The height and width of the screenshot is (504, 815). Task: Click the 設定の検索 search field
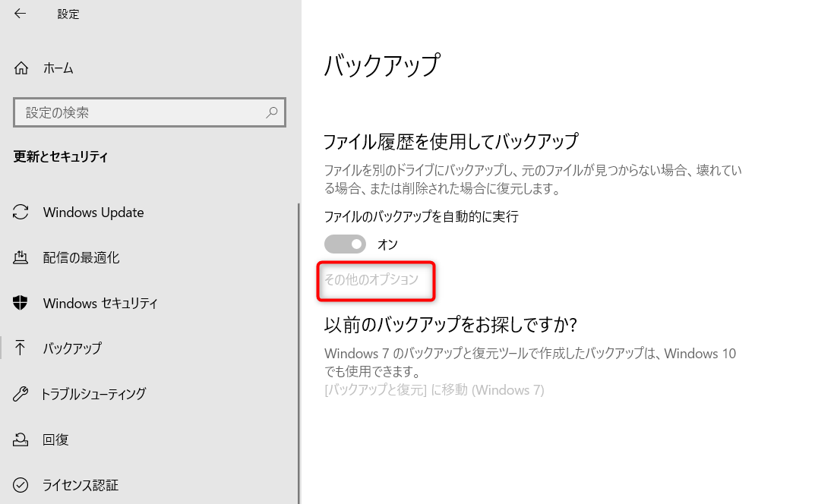150,112
